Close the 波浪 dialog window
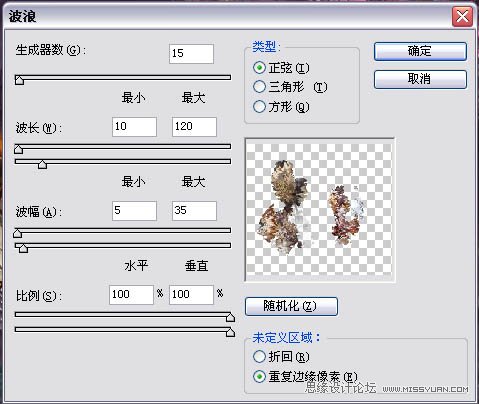479x404 pixels. point(462,16)
